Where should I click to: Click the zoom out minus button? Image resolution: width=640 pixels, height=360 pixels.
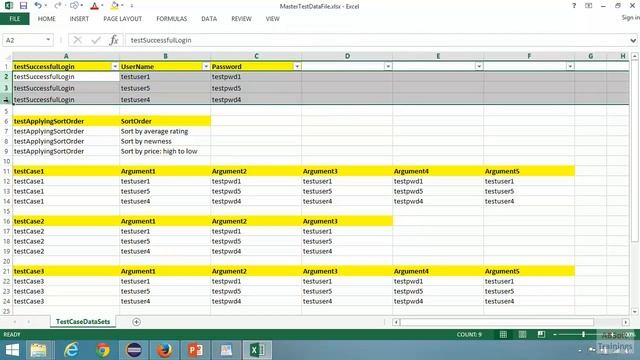[555, 334]
